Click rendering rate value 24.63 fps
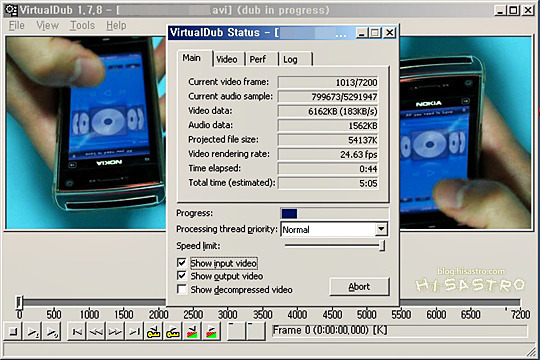Image resolution: width=540 pixels, height=360 pixels. (x=328, y=154)
